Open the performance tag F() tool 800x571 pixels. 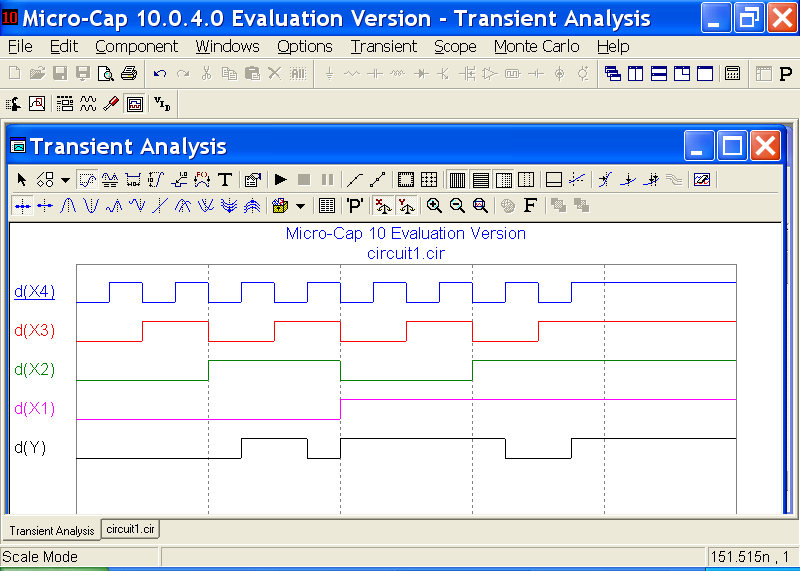[x=202, y=180]
